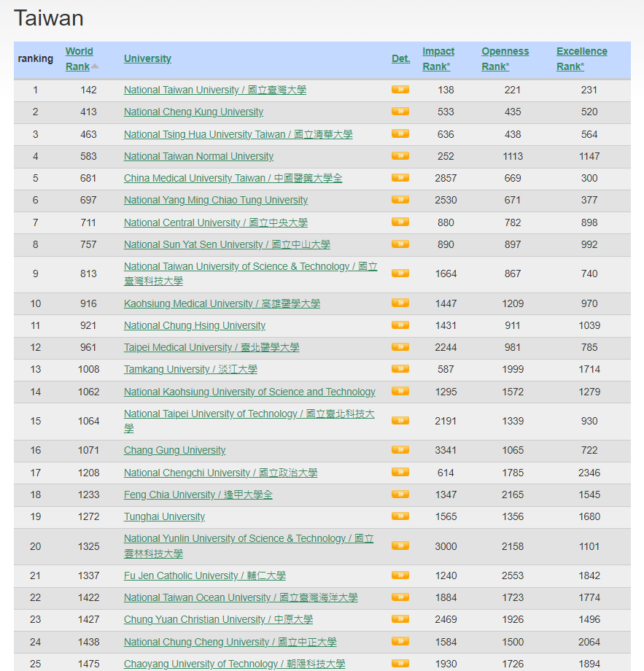Open National Taiwan Normal University link
This screenshot has width=644, height=671.
[198, 156]
